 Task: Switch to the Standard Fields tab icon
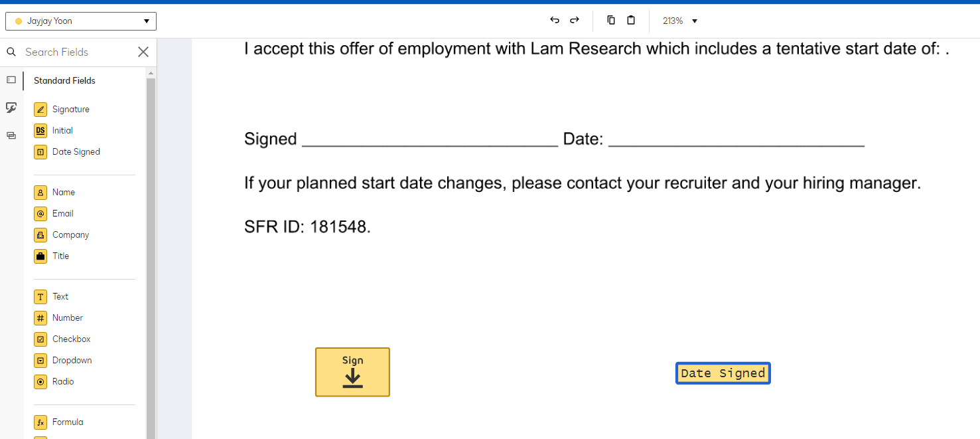(x=11, y=80)
